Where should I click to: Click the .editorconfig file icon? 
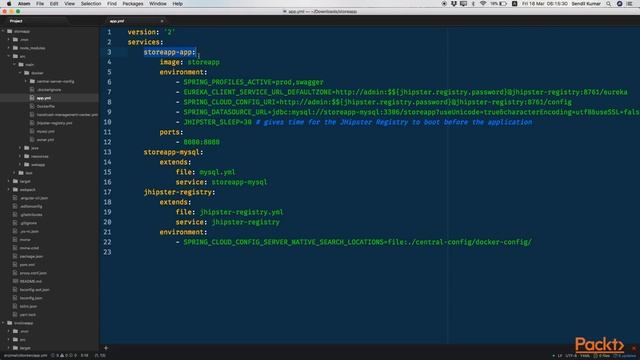click(x=15, y=206)
